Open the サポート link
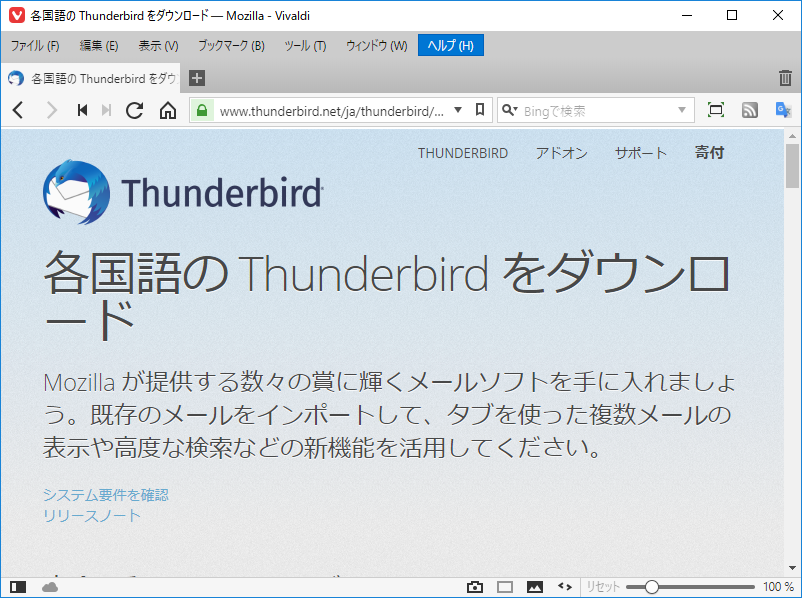Image resolution: width=802 pixels, height=598 pixels. point(641,153)
